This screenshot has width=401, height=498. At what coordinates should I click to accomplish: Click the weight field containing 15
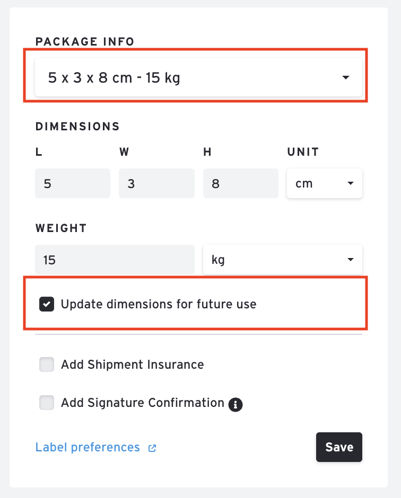(115, 260)
